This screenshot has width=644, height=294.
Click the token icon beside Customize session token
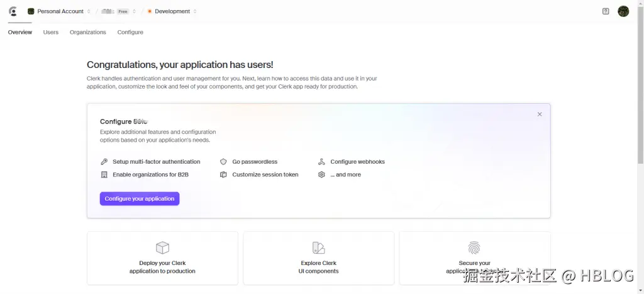click(x=223, y=174)
